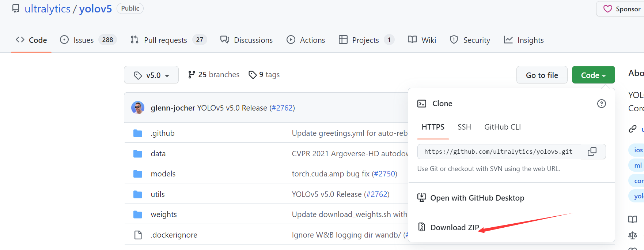Image resolution: width=644 pixels, height=250 pixels.
Task: Click the readme book icon in About sidebar
Action: [633, 219]
